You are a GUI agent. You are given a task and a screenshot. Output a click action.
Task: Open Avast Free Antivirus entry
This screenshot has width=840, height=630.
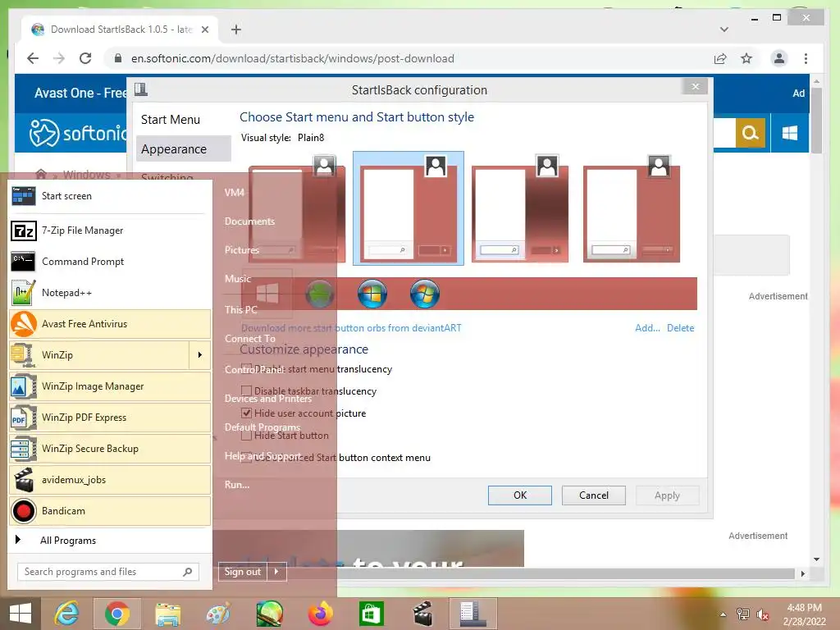point(109,323)
